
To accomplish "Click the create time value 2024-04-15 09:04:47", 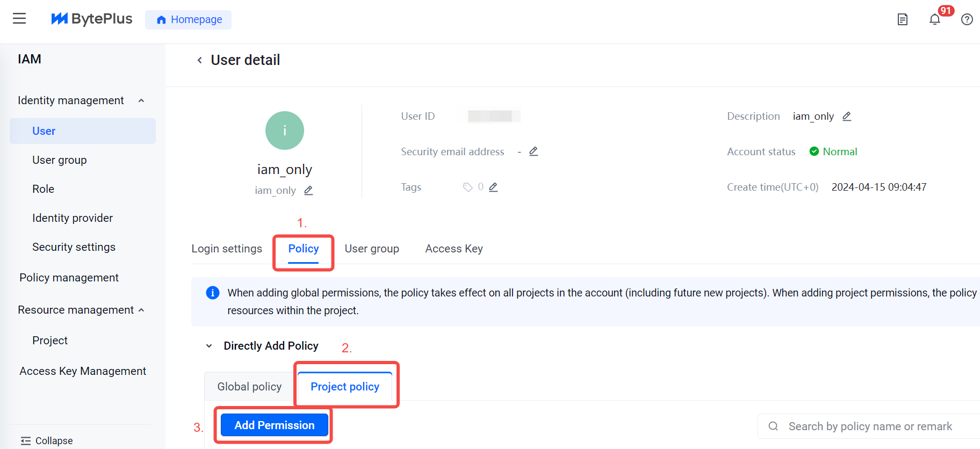I will (879, 187).
